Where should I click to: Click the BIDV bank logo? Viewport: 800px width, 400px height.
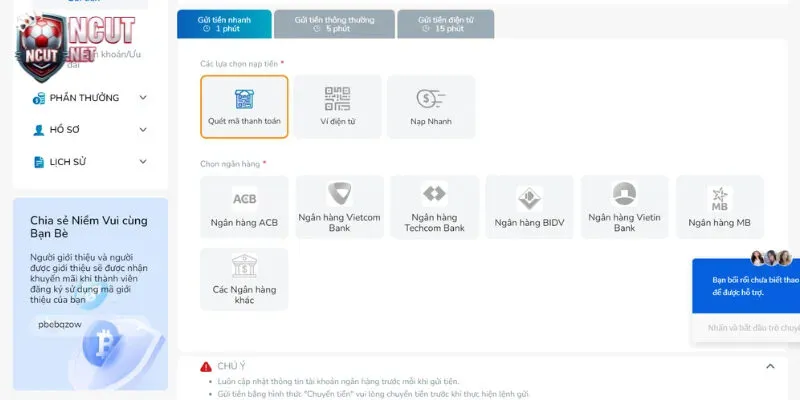tap(530, 198)
